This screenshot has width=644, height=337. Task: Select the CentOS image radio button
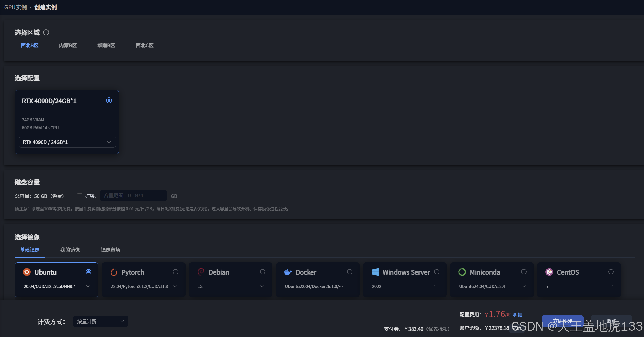[x=611, y=272]
